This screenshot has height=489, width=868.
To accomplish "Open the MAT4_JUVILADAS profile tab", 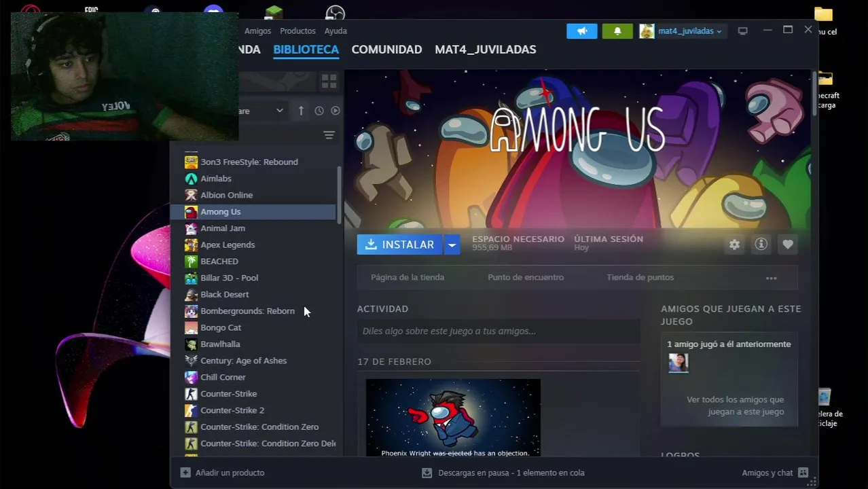I will [x=486, y=50].
